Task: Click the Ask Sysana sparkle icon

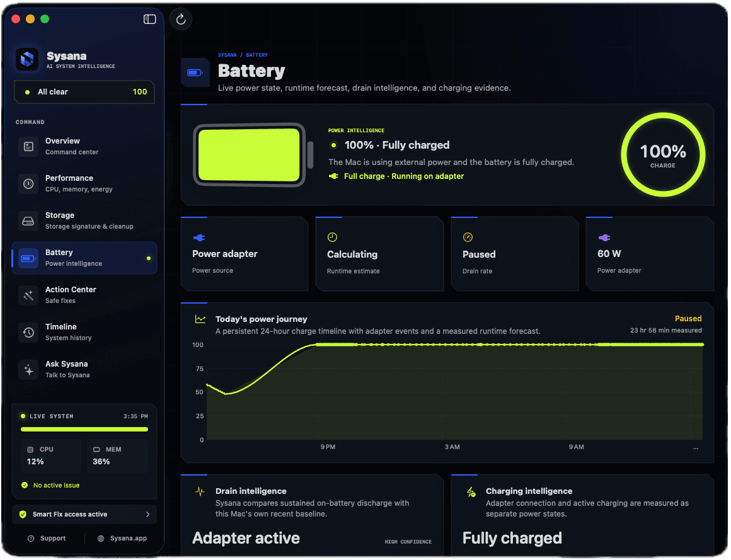Action: click(x=28, y=370)
